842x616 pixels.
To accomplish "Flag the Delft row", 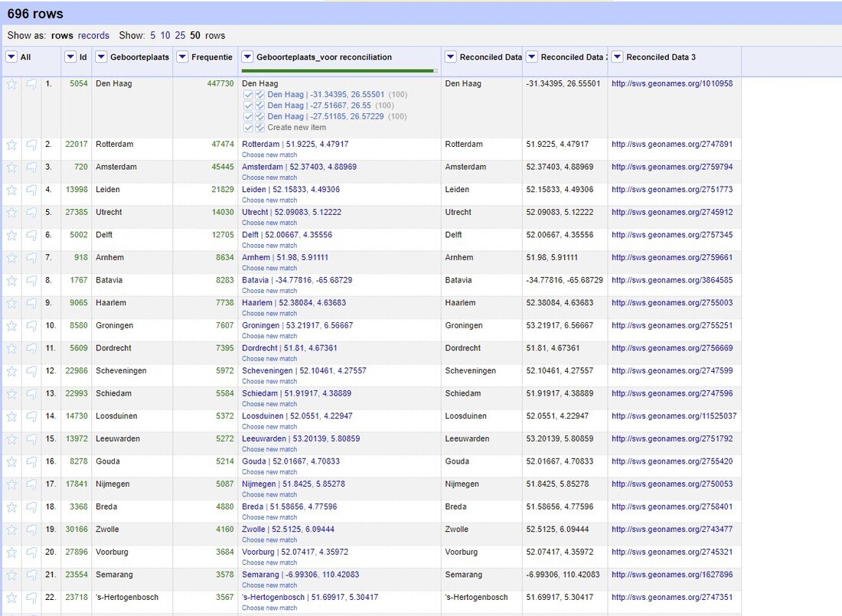I will (31, 235).
